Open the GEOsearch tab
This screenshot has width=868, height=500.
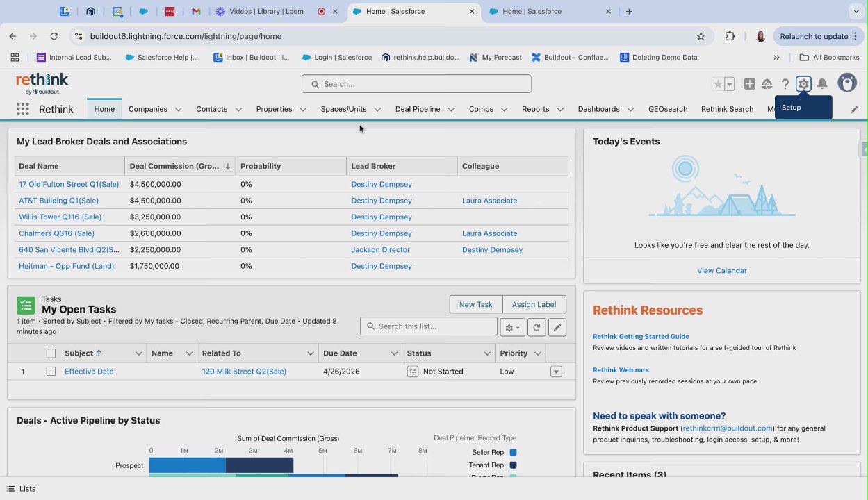point(668,109)
